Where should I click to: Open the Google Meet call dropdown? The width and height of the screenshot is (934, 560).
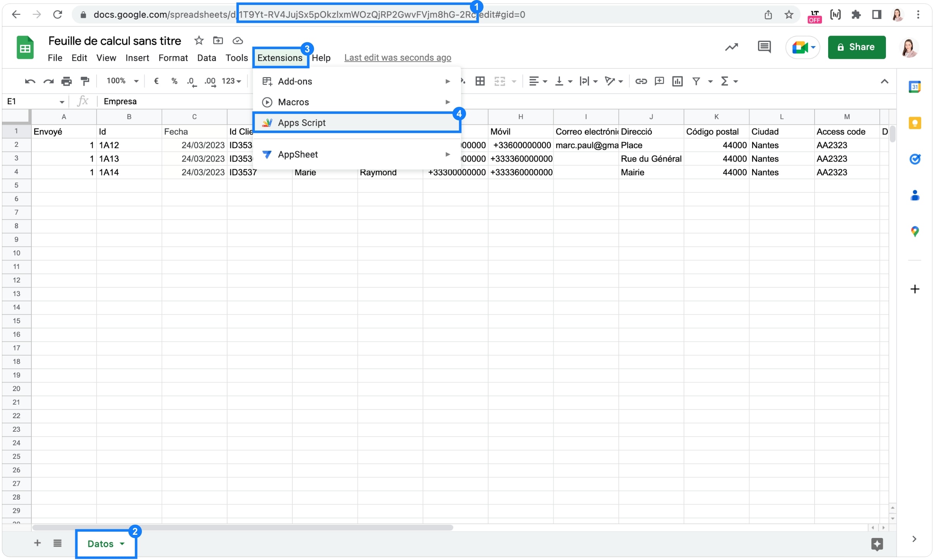[813, 47]
